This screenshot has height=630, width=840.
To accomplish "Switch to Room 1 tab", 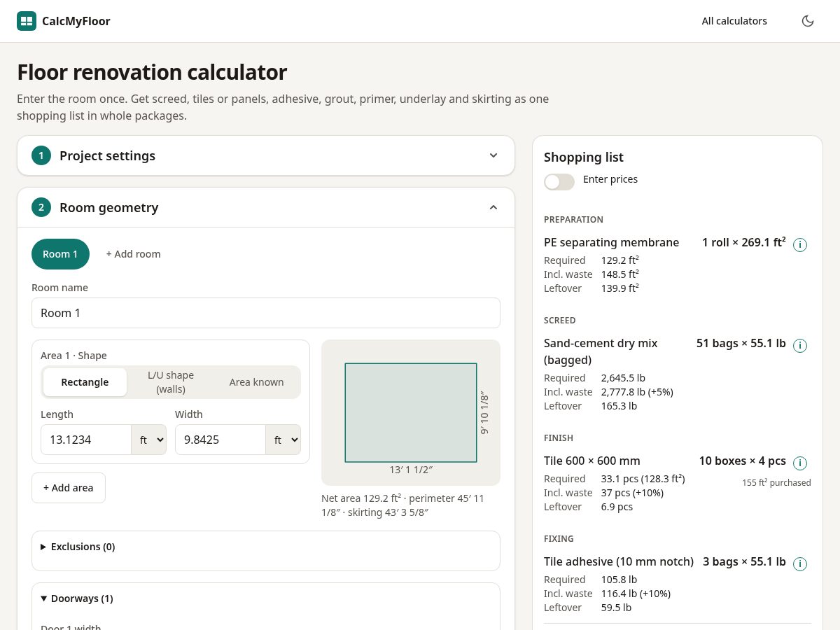I will tap(60, 254).
